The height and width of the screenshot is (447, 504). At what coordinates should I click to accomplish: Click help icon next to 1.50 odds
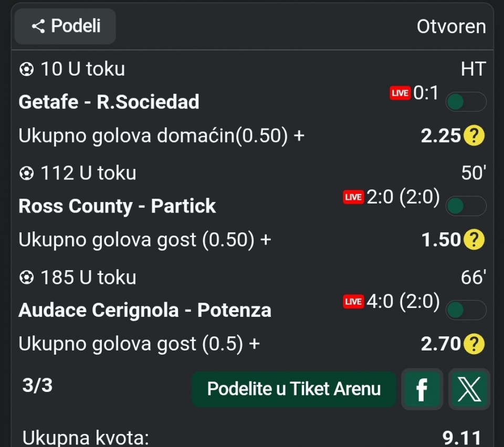tap(474, 240)
